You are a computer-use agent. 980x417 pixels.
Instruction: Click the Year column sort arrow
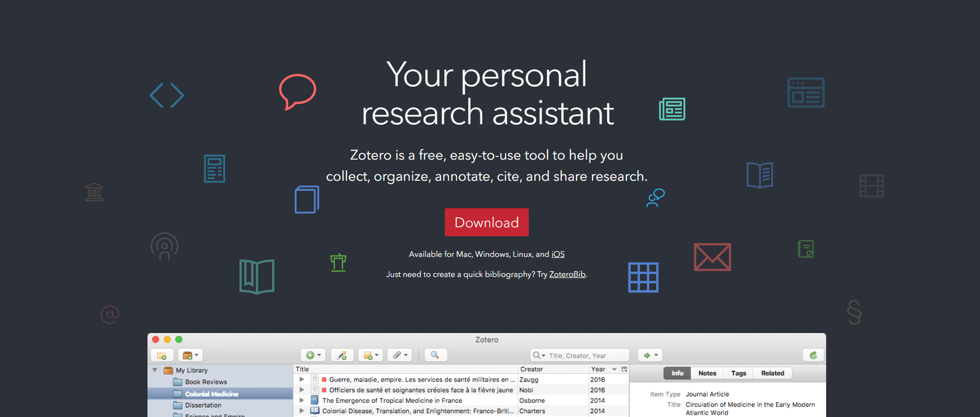614,369
